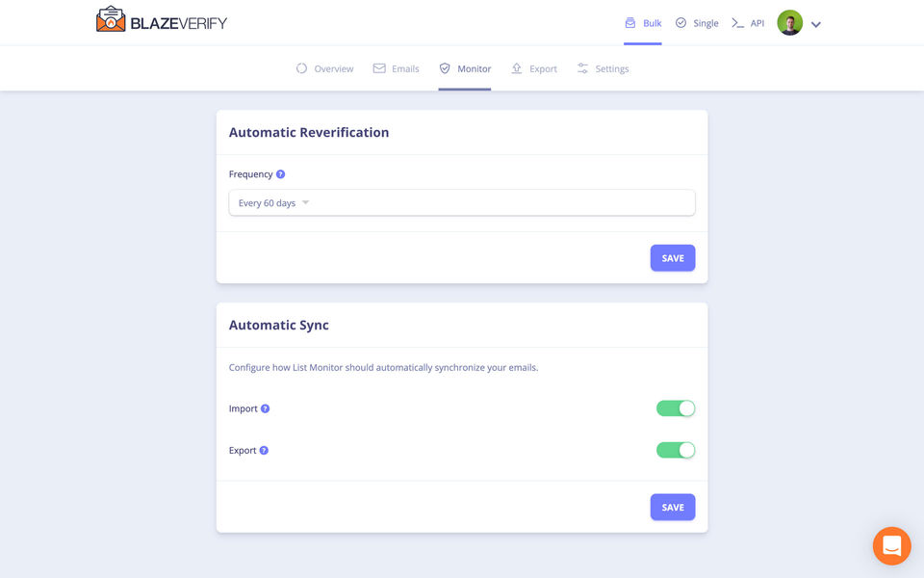Navigate to the API section
Image resolution: width=924 pixels, height=578 pixels.
tap(748, 23)
